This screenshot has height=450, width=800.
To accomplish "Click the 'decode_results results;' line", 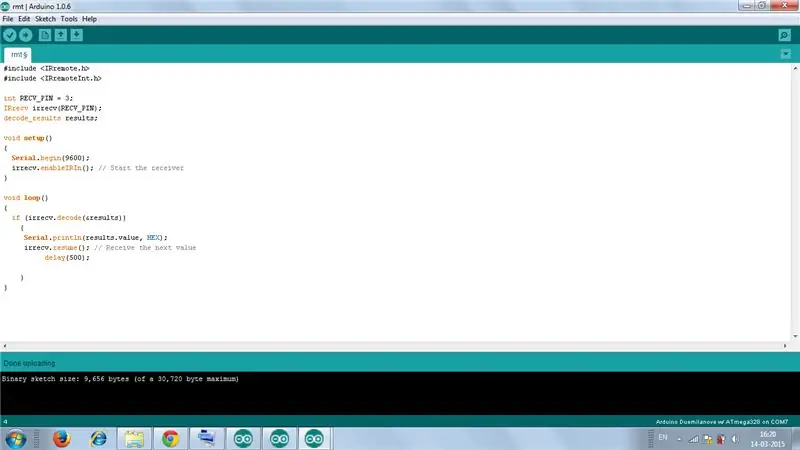I will point(51,118).
